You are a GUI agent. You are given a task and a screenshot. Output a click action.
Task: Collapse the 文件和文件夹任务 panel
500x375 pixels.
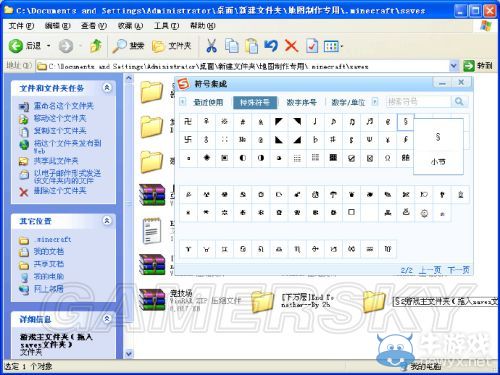click(107, 88)
